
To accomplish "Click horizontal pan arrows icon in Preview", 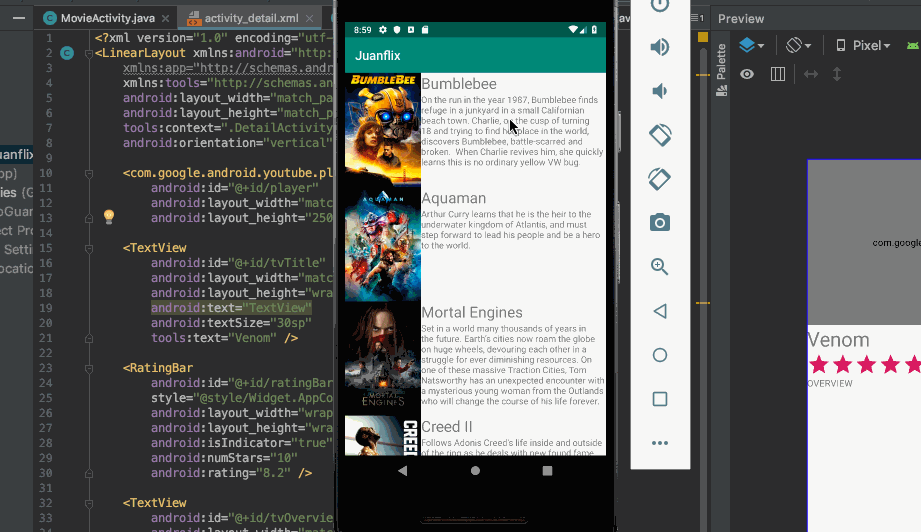I will [x=811, y=74].
